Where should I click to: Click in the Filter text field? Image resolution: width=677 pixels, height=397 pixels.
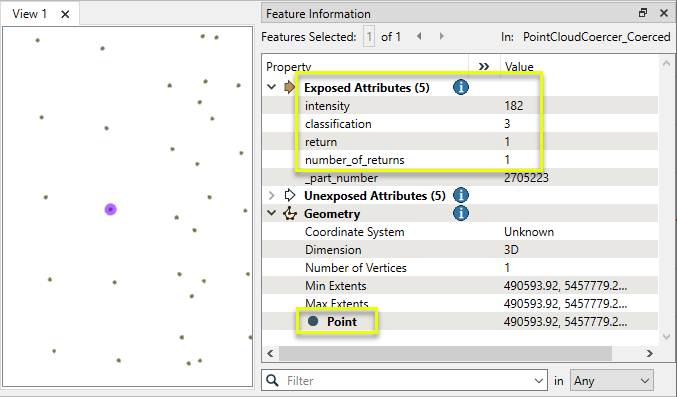click(x=408, y=381)
